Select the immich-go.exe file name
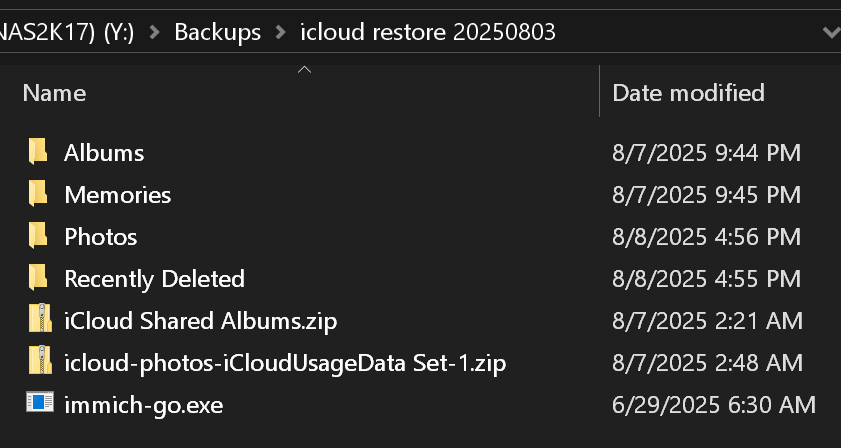Viewport: 841px width, 448px height. point(143,405)
